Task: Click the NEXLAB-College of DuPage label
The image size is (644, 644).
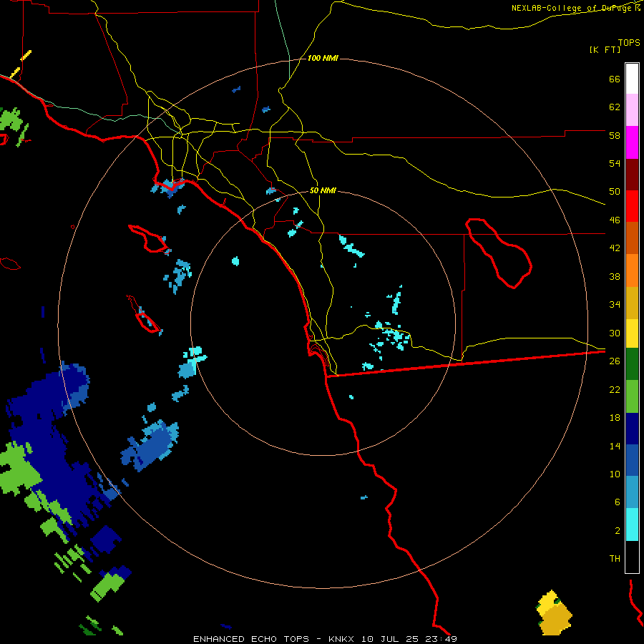Action: (572, 8)
